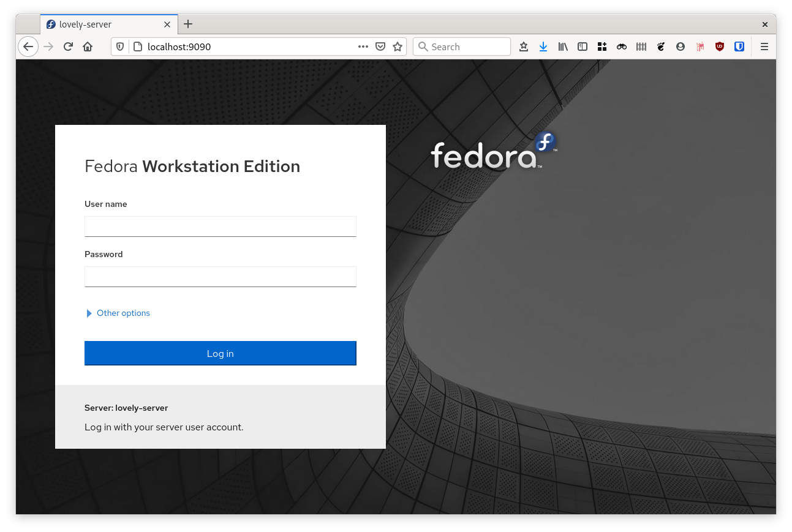Close the browser window
This screenshot has height=532, width=792.
(765, 24)
